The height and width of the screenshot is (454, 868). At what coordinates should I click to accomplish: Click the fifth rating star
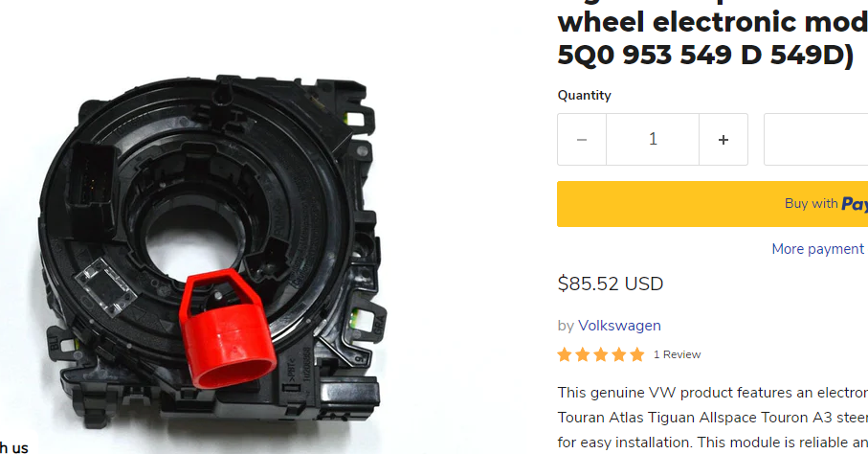click(637, 354)
